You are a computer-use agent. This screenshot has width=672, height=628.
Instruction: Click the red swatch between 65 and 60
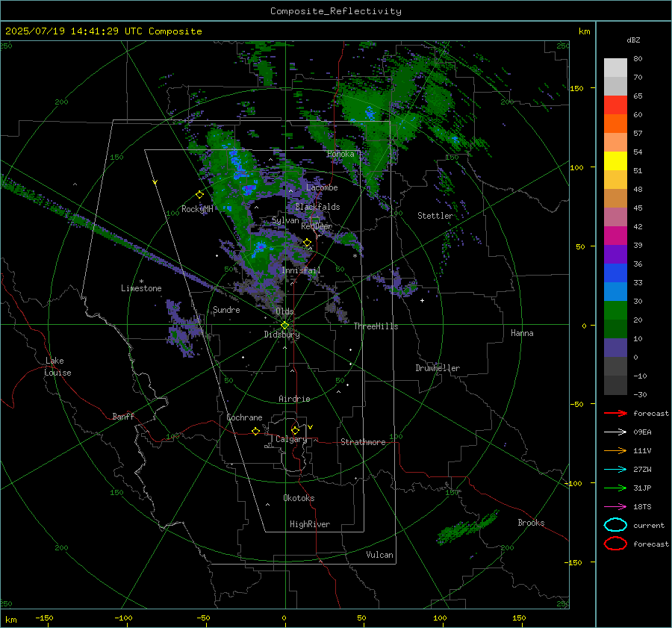coord(615,105)
